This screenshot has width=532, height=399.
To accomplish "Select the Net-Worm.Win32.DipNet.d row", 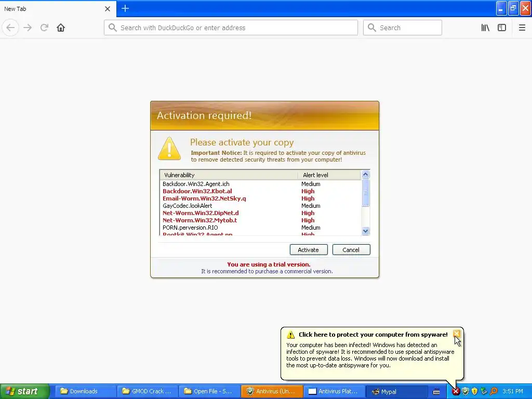I will pos(261,213).
